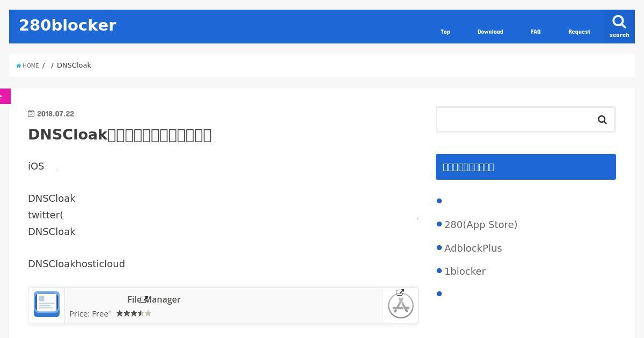Open the File Manager app title link
This screenshot has width=644, height=338.
154,299
